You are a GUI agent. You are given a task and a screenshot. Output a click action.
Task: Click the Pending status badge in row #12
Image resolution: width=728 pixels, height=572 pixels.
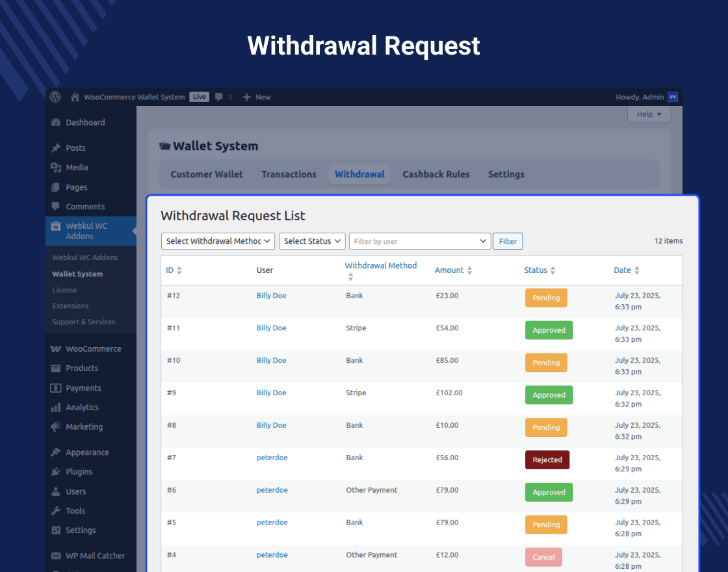point(546,298)
